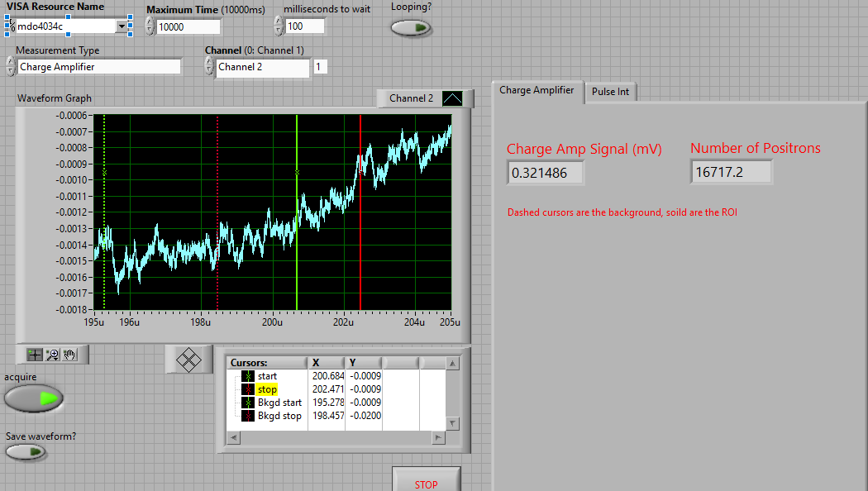Toggle the Looping? switch
The width and height of the screenshot is (868, 491).
click(411, 27)
